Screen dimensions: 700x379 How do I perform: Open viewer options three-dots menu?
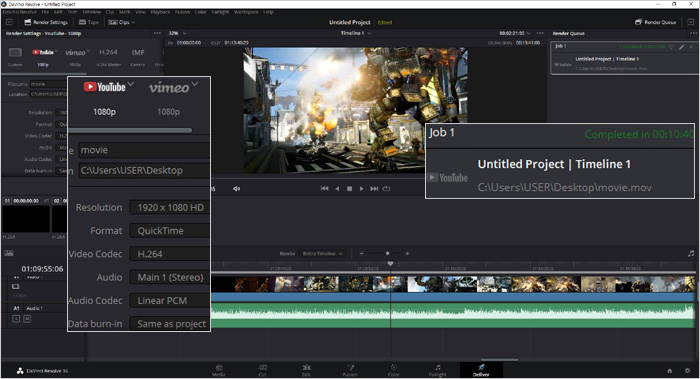[540, 33]
